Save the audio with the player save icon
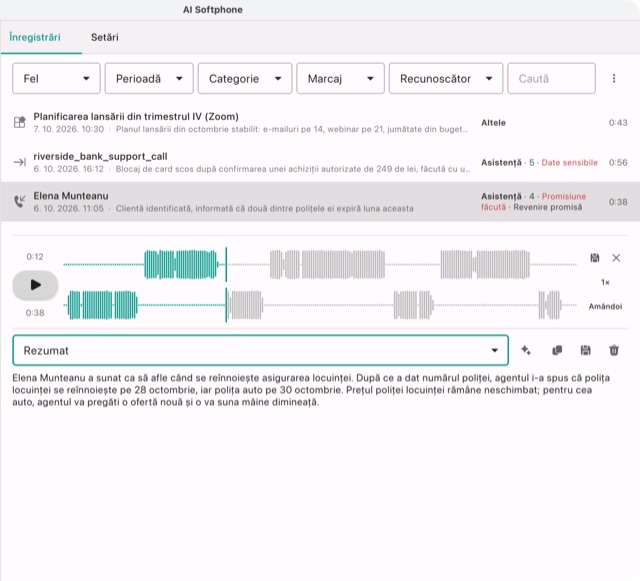Screen dimensions: 640x581 point(595,258)
